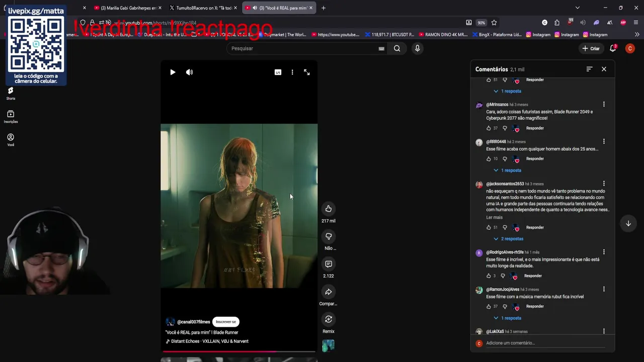The image size is (644, 362).
Task: Open the account avatar menu
Action: coord(630,49)
